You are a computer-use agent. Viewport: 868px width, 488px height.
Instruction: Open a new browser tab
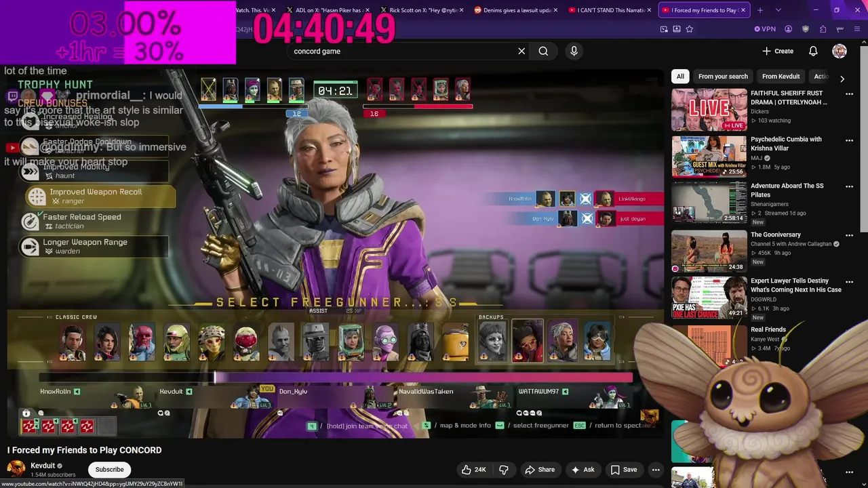760,10
